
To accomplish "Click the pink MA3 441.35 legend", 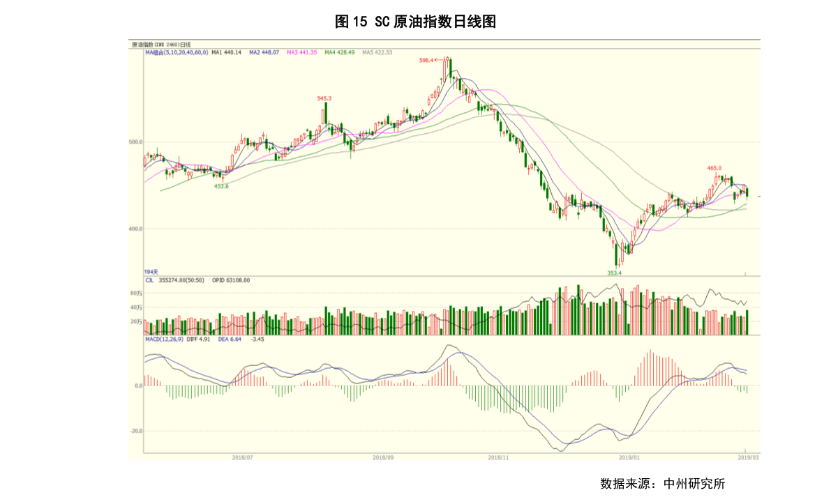I will tap(301, 53).
